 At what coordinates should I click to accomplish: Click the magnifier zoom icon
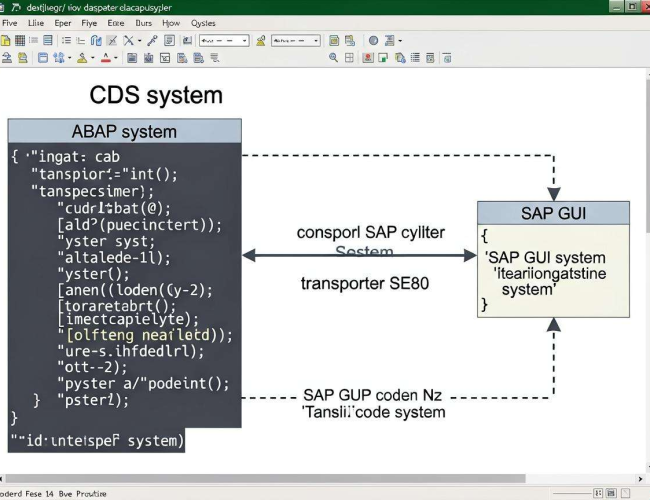(x=333, y=58)
